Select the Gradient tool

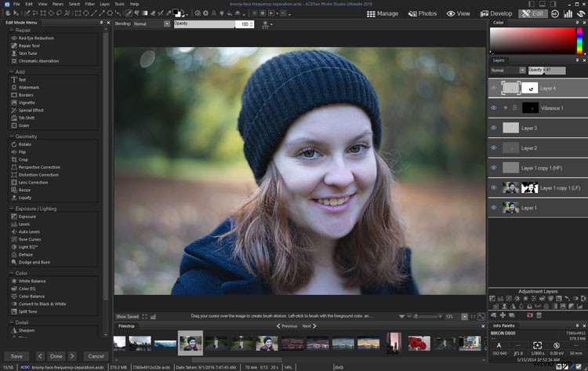(144, 13)
